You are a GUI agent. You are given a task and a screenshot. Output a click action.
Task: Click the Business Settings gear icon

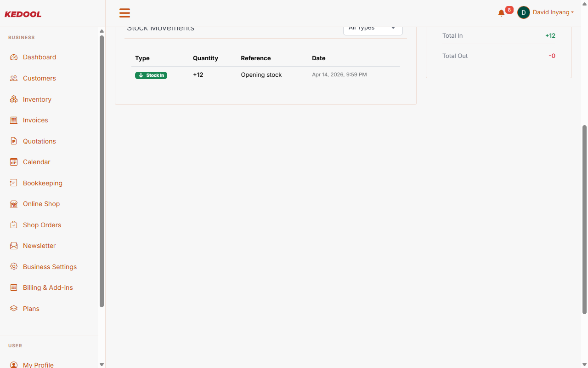coord(14,267)
